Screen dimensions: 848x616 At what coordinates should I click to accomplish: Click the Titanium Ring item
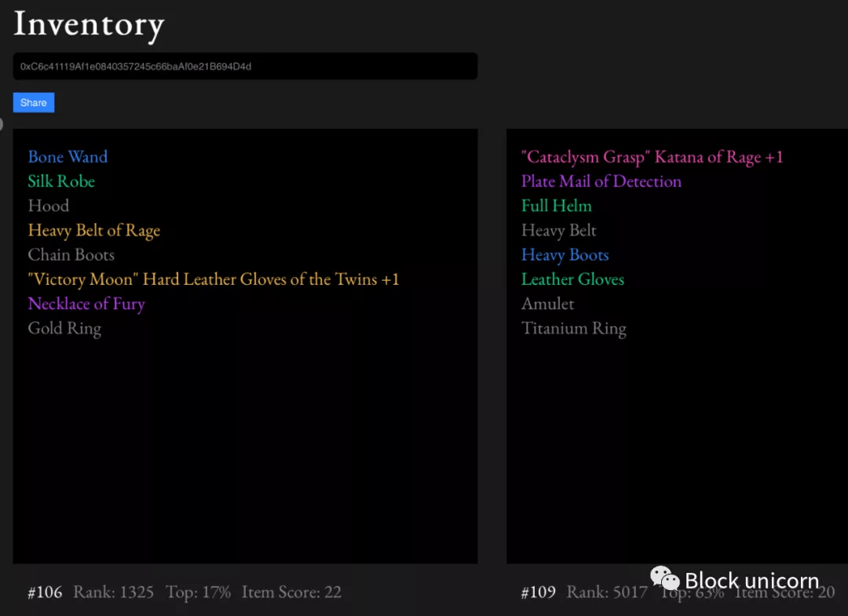coord(574,328)
